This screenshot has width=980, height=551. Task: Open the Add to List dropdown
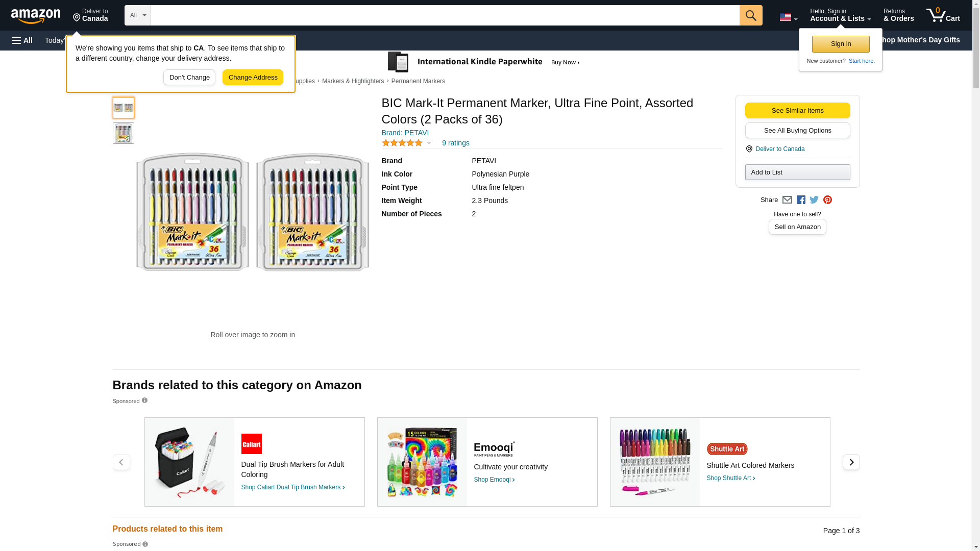[x=797, y=172]
